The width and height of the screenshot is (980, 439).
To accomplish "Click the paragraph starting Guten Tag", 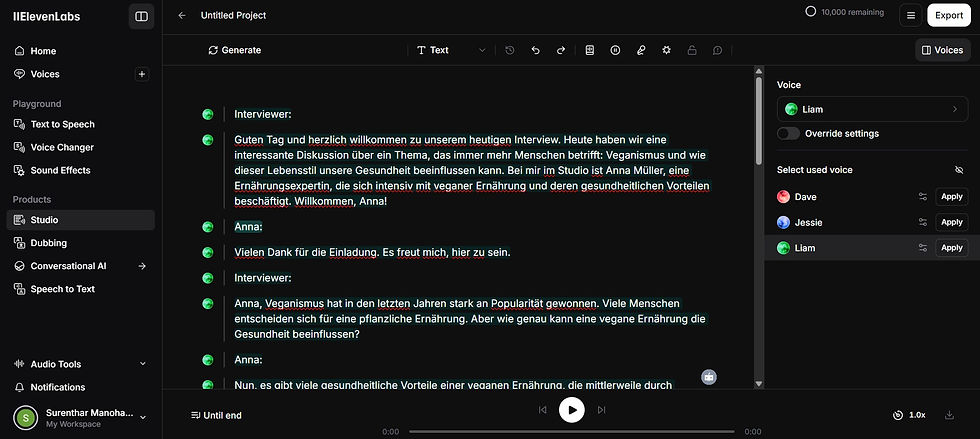I will click(x=472, y=171).
